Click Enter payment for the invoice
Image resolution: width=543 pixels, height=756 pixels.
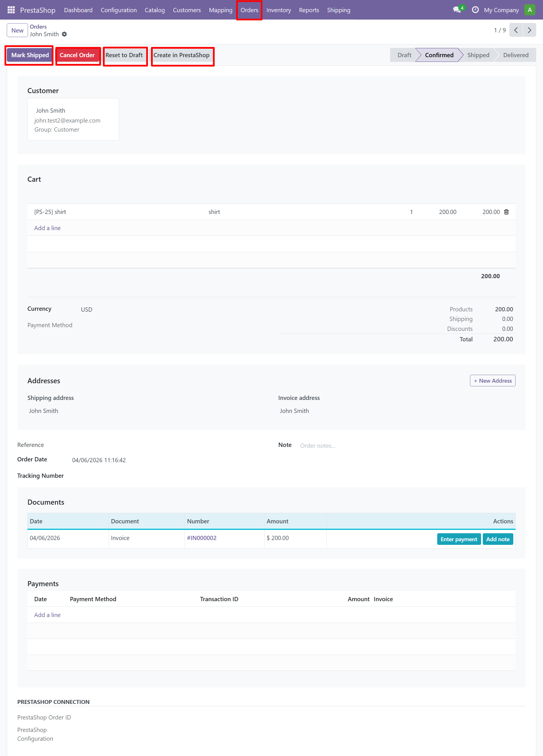click(458, 539)
